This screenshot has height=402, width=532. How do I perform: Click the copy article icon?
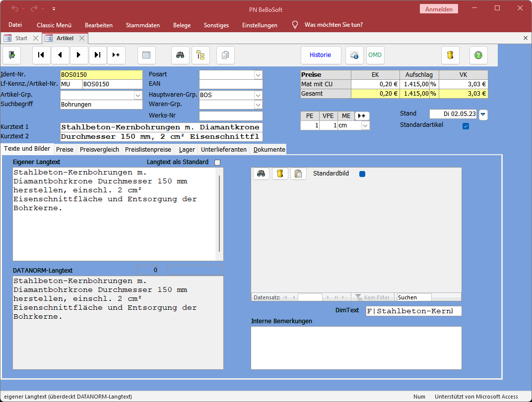coord(225,55)
